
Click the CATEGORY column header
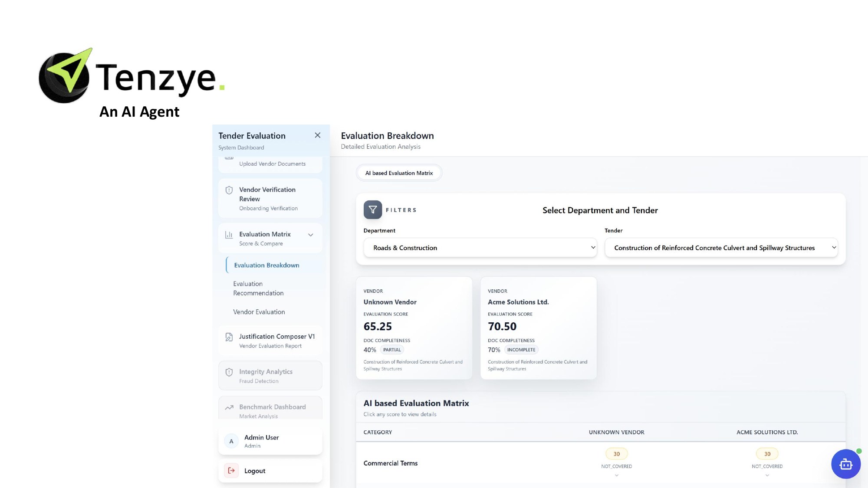(x=378, y=432)
